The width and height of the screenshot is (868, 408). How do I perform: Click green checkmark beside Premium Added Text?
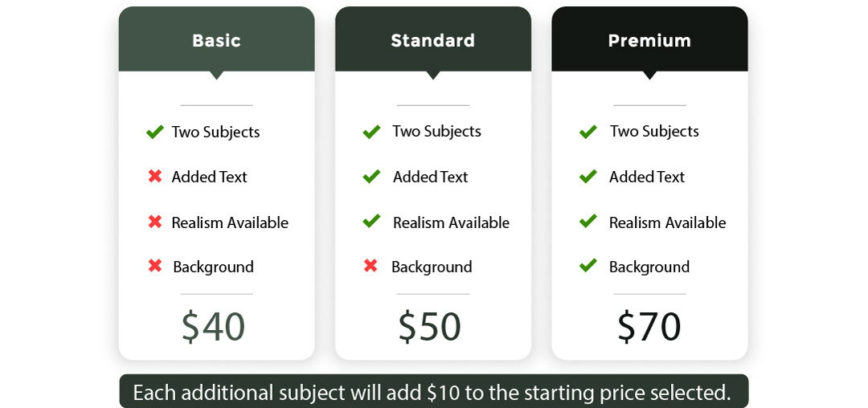click(x=588, y=177)
